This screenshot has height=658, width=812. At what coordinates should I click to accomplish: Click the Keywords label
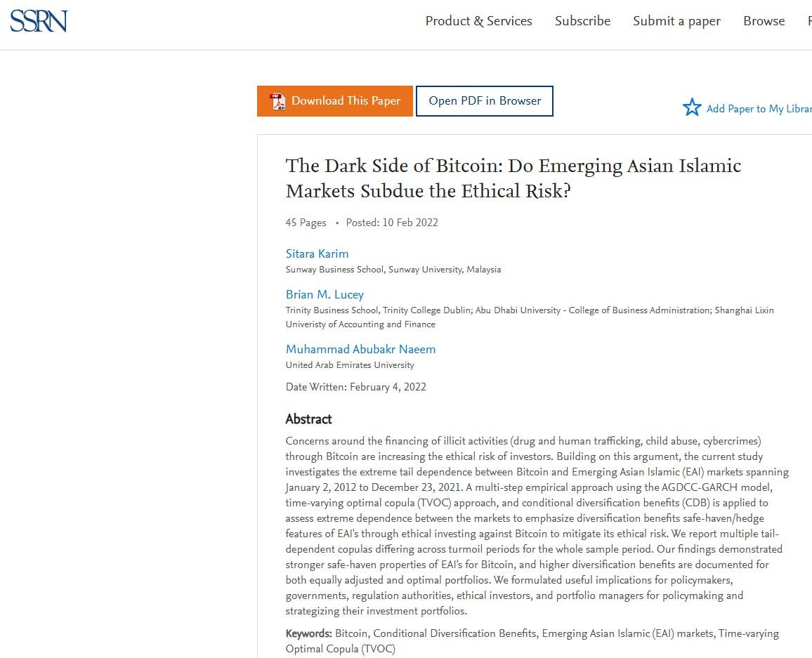pyautogui.click(x=308, y=633)
